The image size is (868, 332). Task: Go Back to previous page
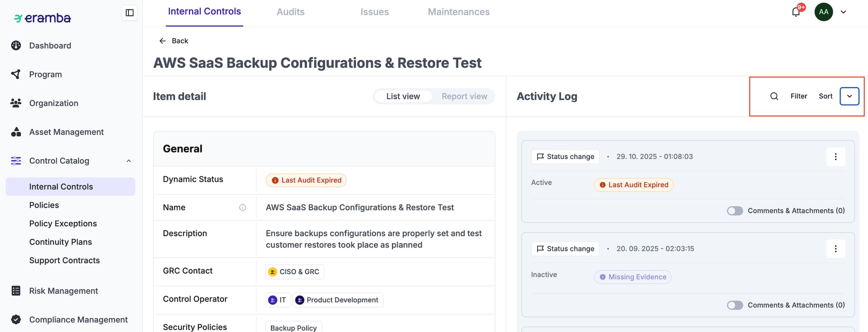pos(174,41)
